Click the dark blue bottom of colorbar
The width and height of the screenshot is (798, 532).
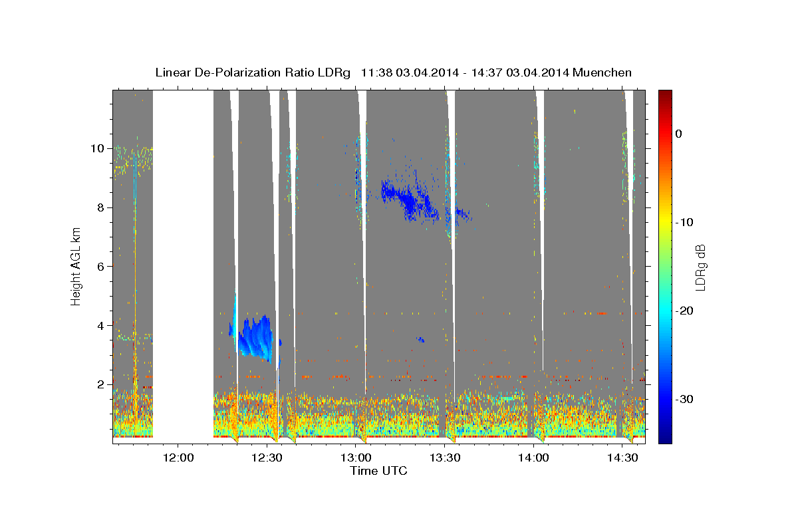coord(665,436)
